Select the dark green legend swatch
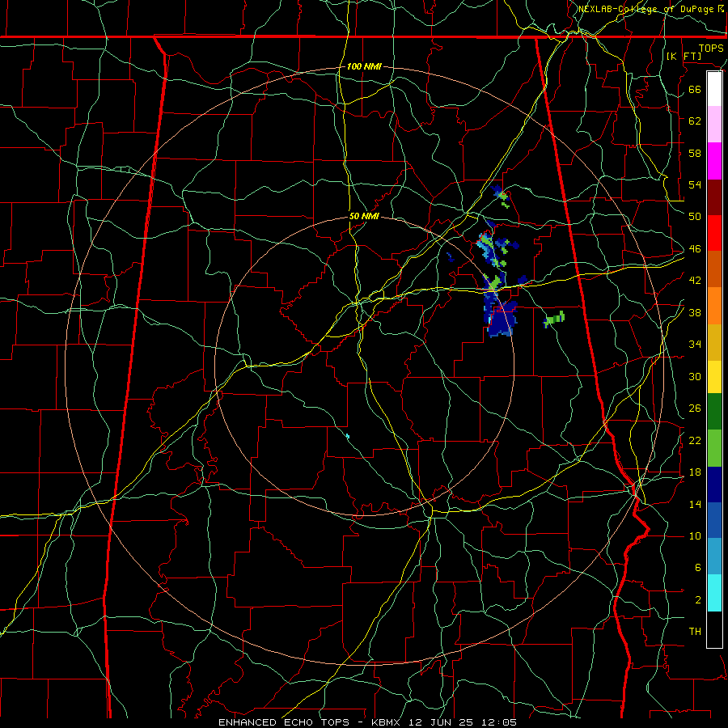Viewport: 728px width, 728px height. click(x=714, y=412)
